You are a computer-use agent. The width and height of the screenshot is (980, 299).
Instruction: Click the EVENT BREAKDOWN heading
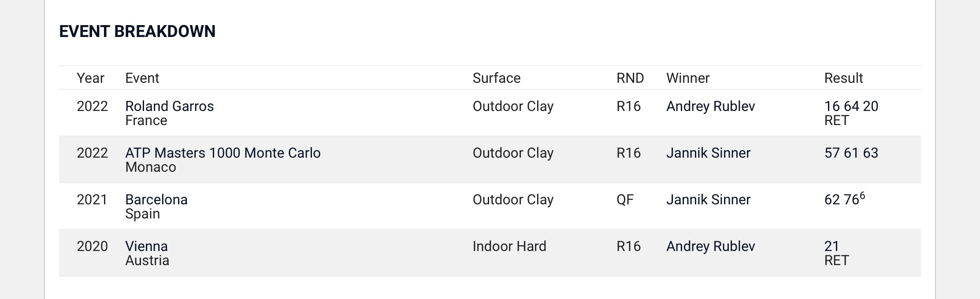click(x=137, y=31)
